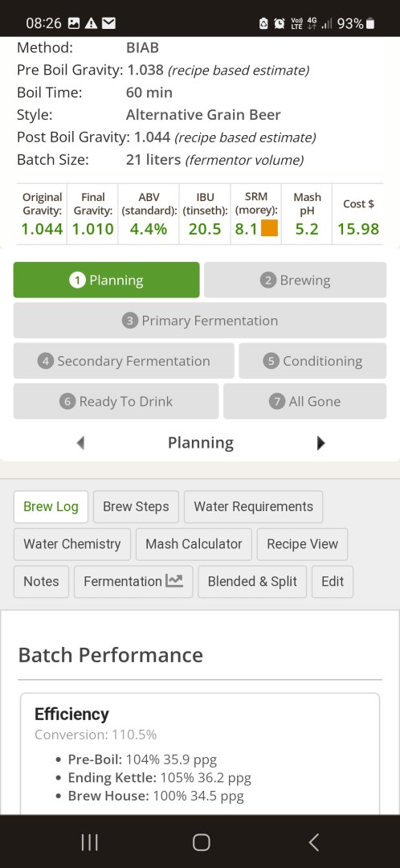Click the orange SRM color swatch
The image size is (400, 868).
tap(269, 228)
